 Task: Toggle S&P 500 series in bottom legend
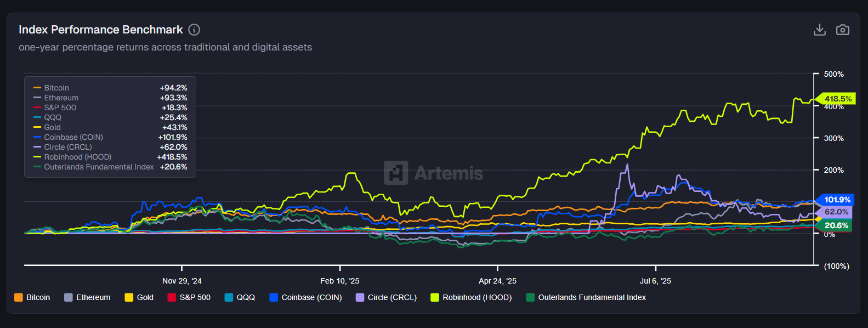click(x=189, y=297)
